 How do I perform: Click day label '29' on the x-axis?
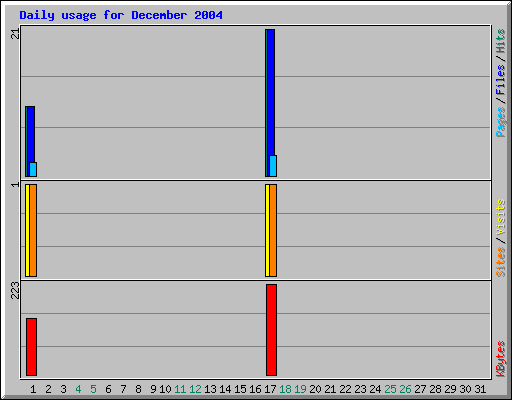click(x=450, y=389)
